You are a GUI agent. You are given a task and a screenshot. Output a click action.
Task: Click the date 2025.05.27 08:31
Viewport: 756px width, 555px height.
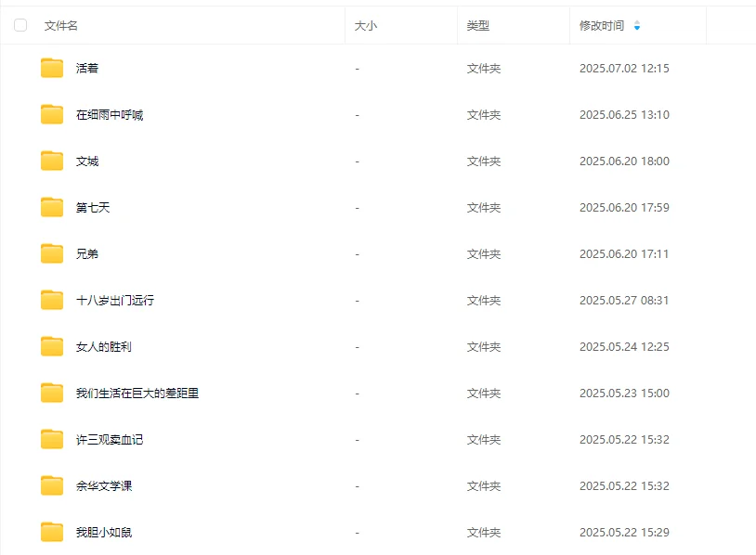point(624,301)
